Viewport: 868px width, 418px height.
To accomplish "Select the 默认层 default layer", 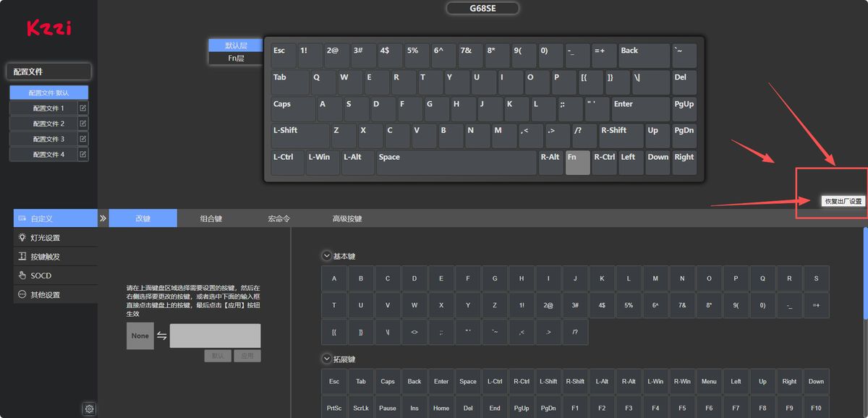I will [236, 46].
